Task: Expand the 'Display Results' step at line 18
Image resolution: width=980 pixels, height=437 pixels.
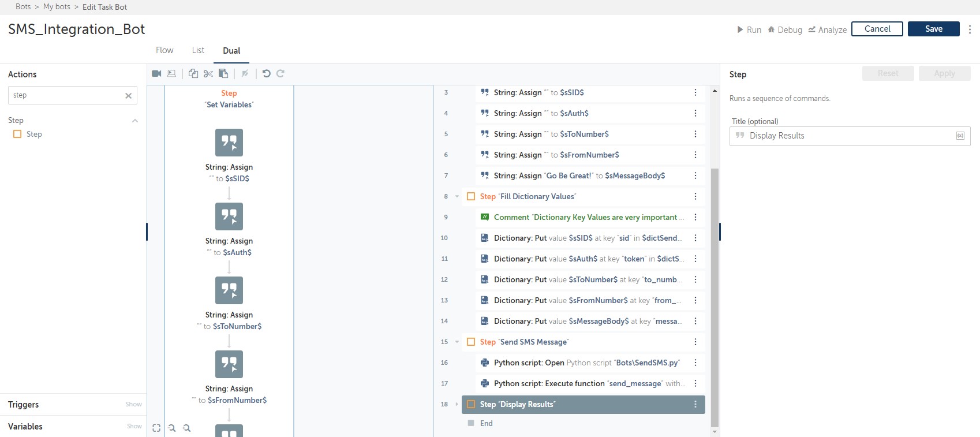Action: [x=457, y=404]
